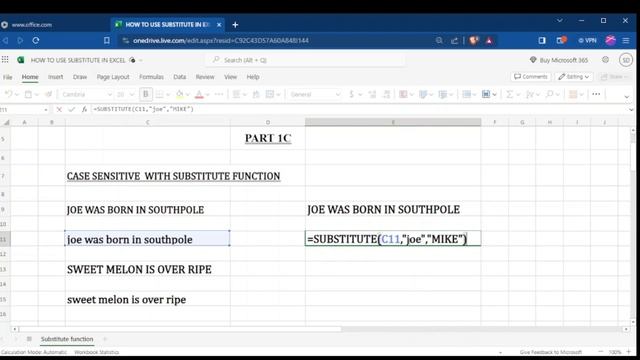Expand the Borders dropdown arrow

coord(168,95)
